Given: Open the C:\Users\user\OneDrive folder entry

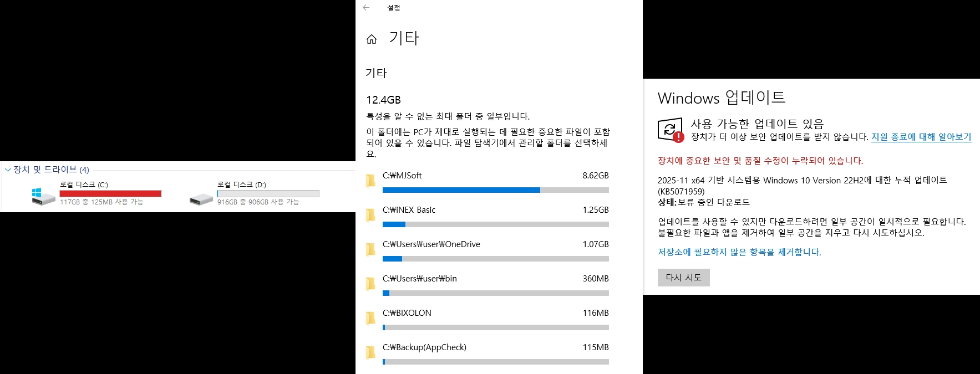Looking at the screenshot, I should point(431,244).
